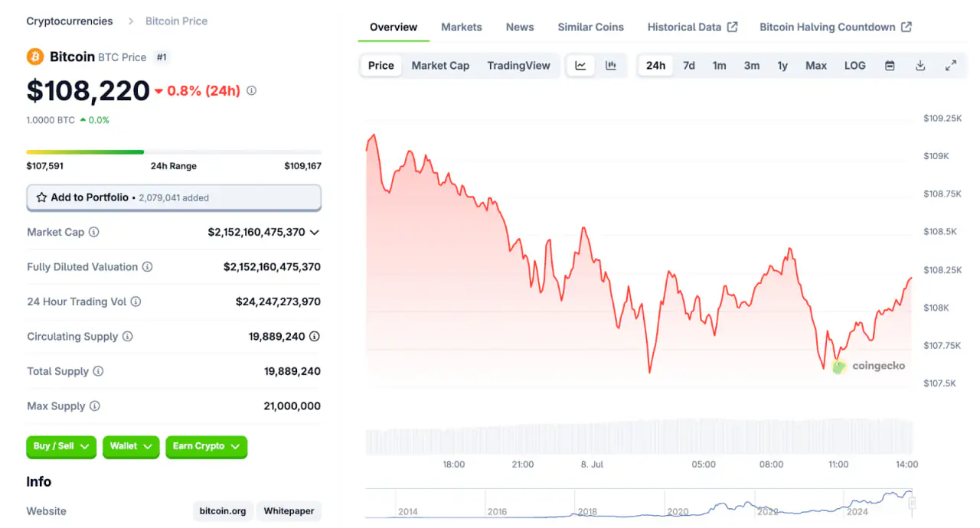Click the Cryptocurrencies breadcrumb
Screen dimensions: 980x528
(x=70, y=21)
